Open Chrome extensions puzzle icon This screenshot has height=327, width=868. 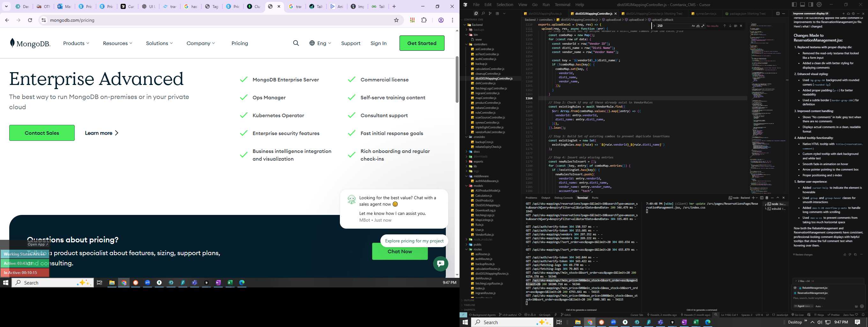point(424,20)
